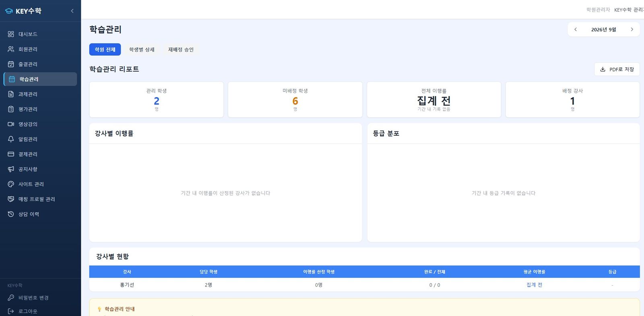Click the KEY수학 graduation cap logo icon
This screenshot has height=316, width=644.
pos(9,11)
